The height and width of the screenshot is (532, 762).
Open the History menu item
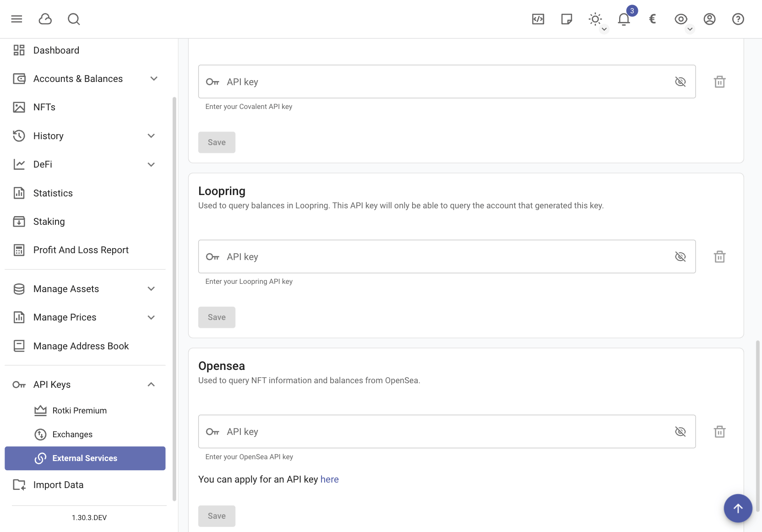point(85,136)
